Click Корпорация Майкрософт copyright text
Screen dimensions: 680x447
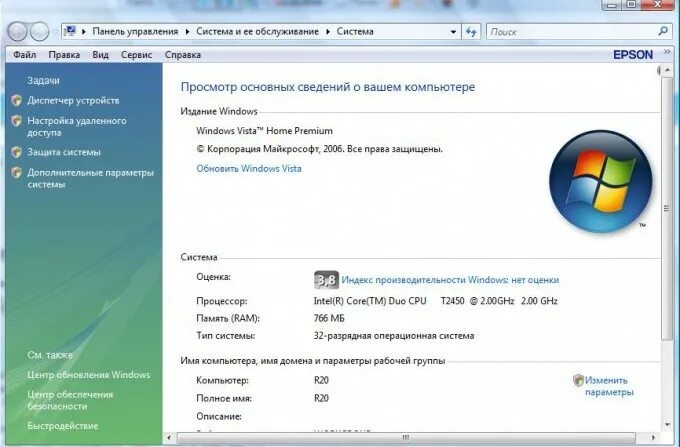320,149
